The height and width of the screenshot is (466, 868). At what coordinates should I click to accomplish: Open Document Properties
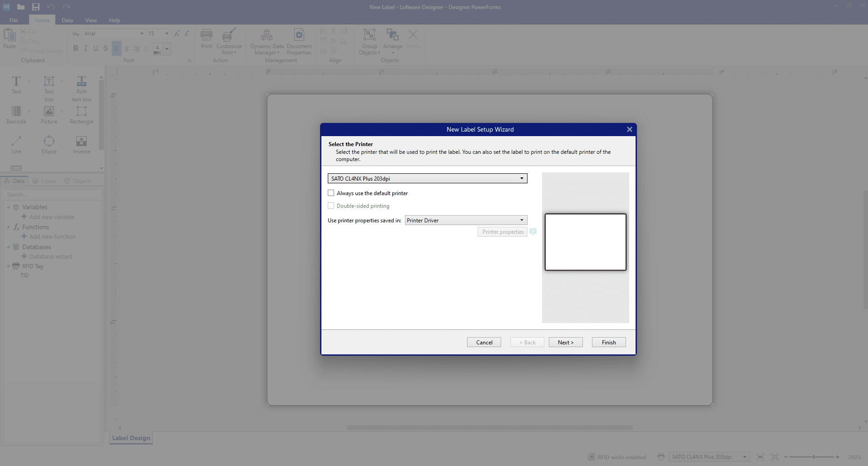click(299, 42)
